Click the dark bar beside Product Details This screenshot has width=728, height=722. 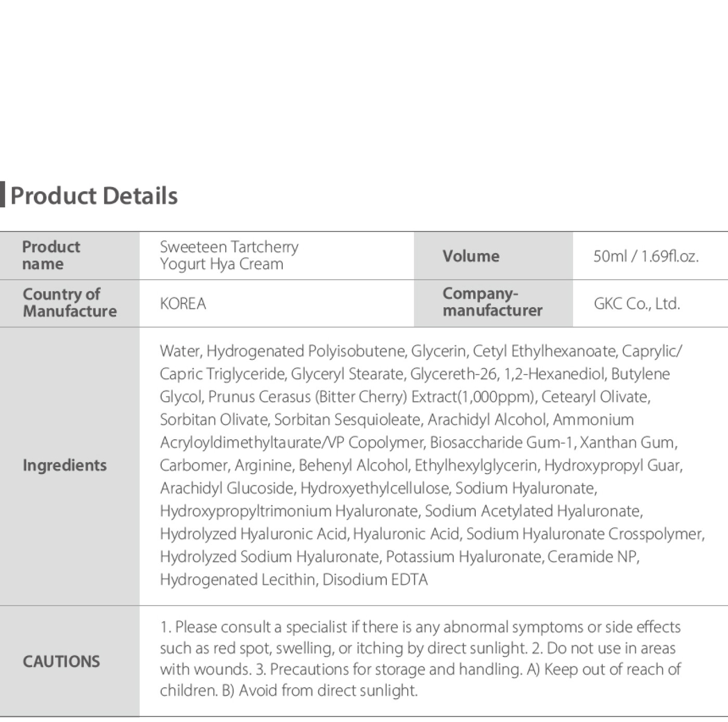tap(3, 195)
